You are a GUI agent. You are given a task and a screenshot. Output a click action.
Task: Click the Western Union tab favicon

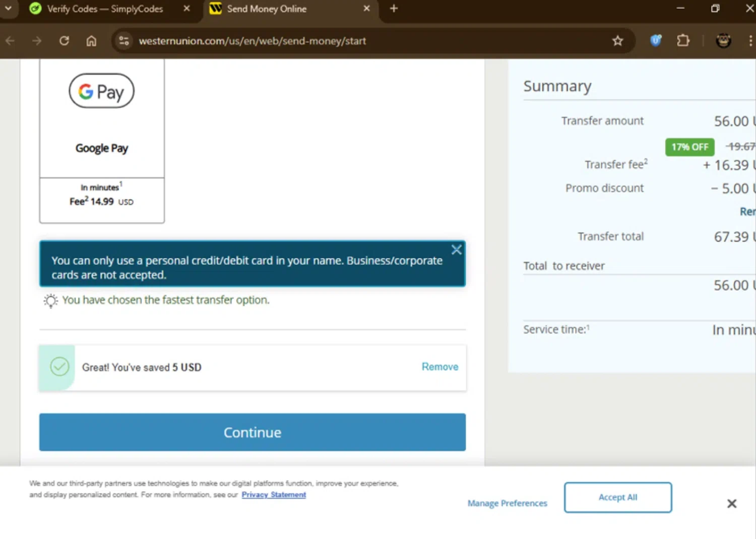click(215, 9)
